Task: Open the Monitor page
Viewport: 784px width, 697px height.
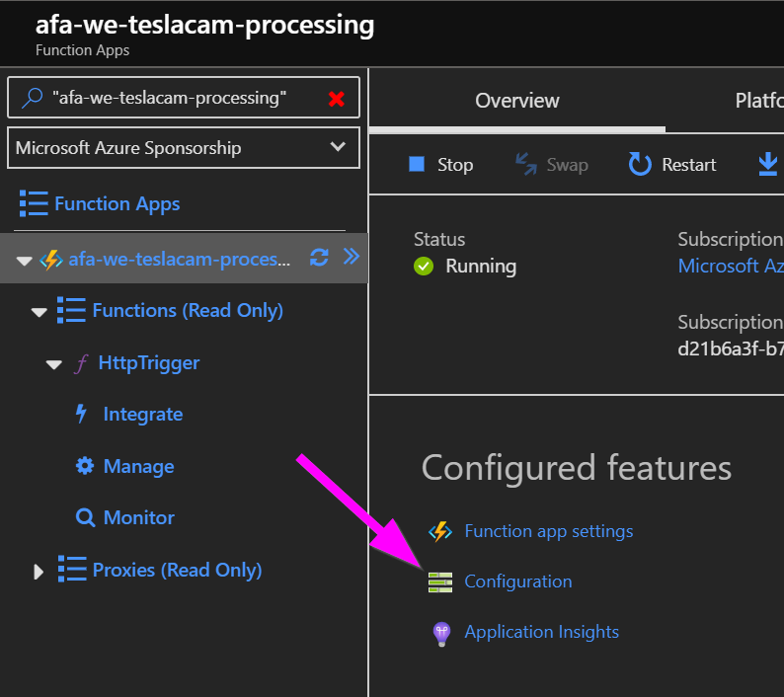Action: click(138, 517)
